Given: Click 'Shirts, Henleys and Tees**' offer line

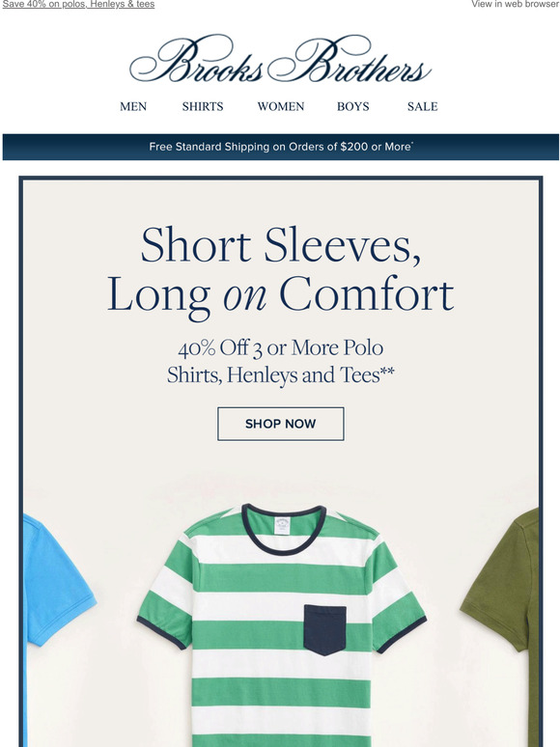Looking at the screenshot, I should [x=281, y=374].
